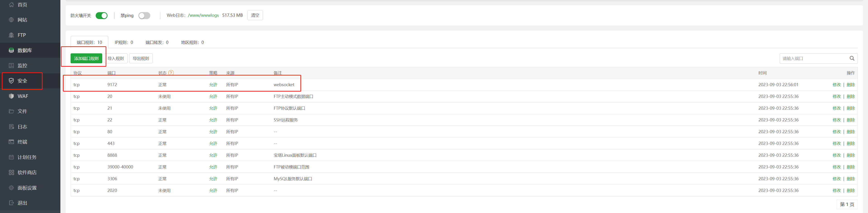Enable the 禁ping toggle
Image resolution: width=868 pixels, height=213 pixels.
pos(144,16)
